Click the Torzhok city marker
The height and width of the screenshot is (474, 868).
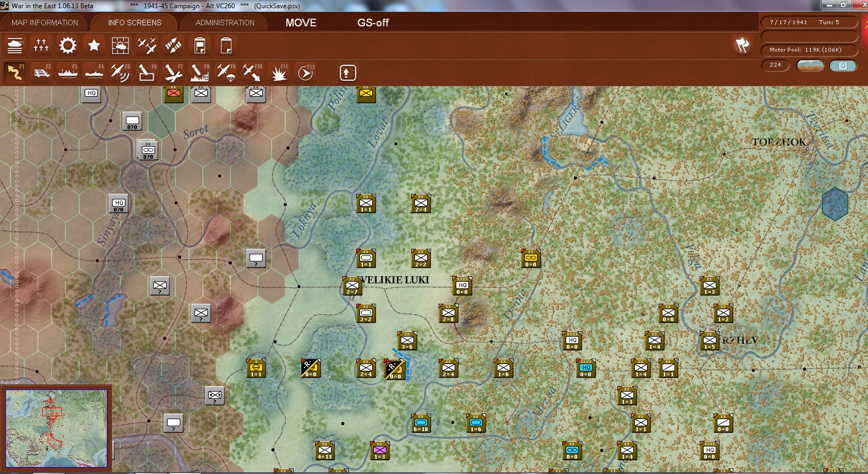point(805,150)
